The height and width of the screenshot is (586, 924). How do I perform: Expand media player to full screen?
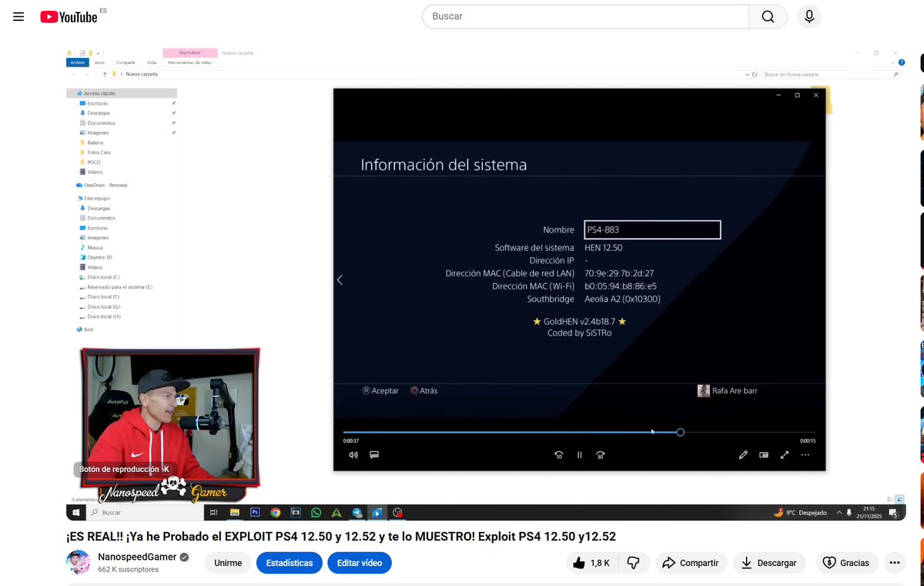click(x=785, y=455)
